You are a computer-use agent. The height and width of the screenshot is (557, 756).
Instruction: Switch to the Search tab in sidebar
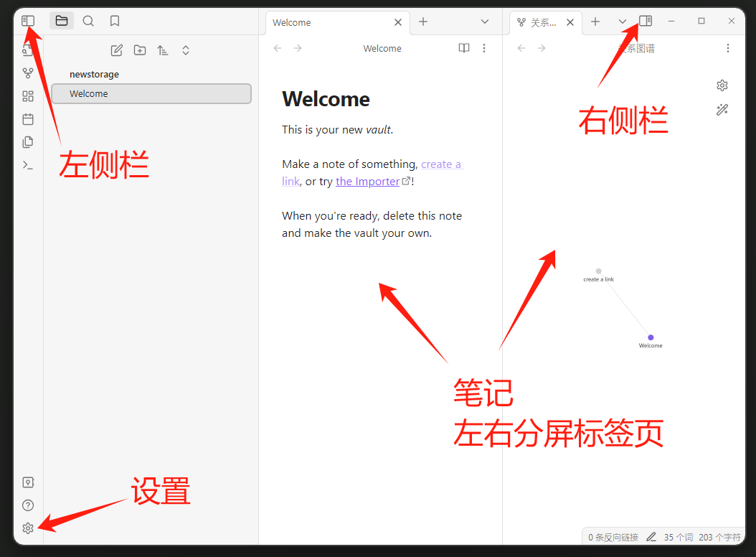tap(88, 21)
